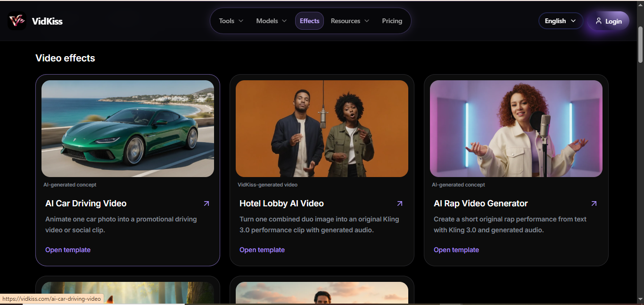This screenshot has width=644, height=305.
Task: Click the Login button
Action: (609, 21)
